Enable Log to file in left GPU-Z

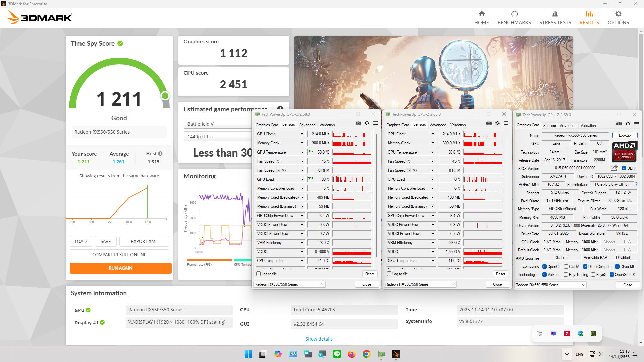[x=259, y=274]
